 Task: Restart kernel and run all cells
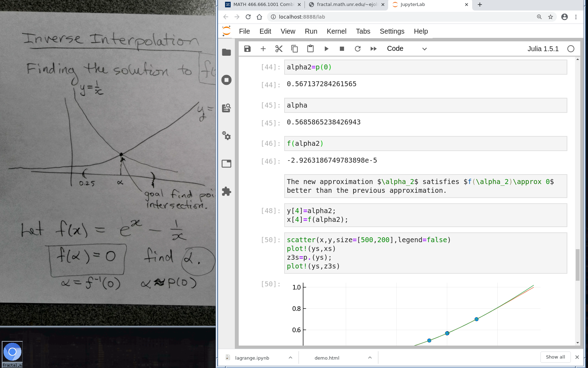pyautogui.click(x=373, y=49)
